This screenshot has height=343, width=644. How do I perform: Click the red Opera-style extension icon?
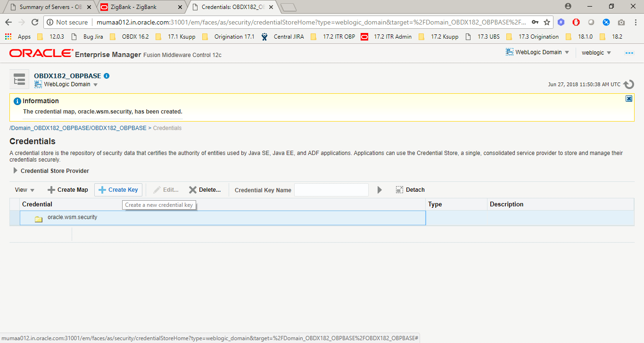[576, 22]
